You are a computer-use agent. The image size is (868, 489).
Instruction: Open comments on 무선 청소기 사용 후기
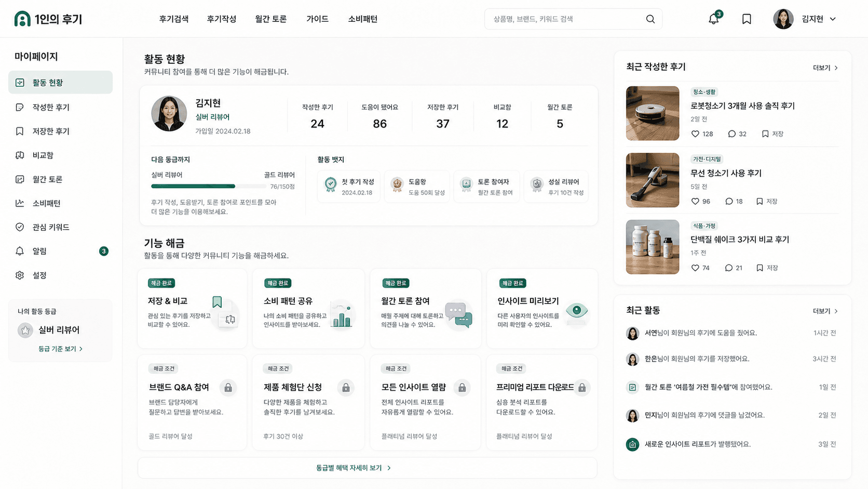click(729, 202)
